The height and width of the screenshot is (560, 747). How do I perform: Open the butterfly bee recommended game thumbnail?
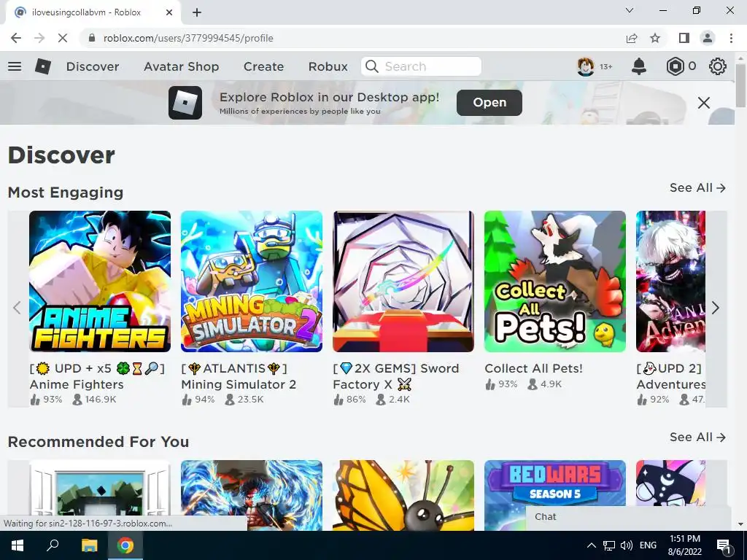(403, 495)
